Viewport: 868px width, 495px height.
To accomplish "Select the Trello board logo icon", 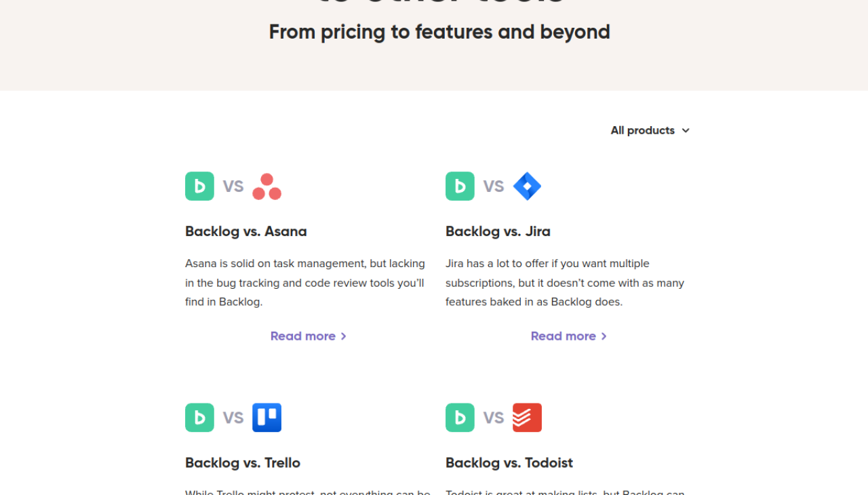I will point(267,417).
